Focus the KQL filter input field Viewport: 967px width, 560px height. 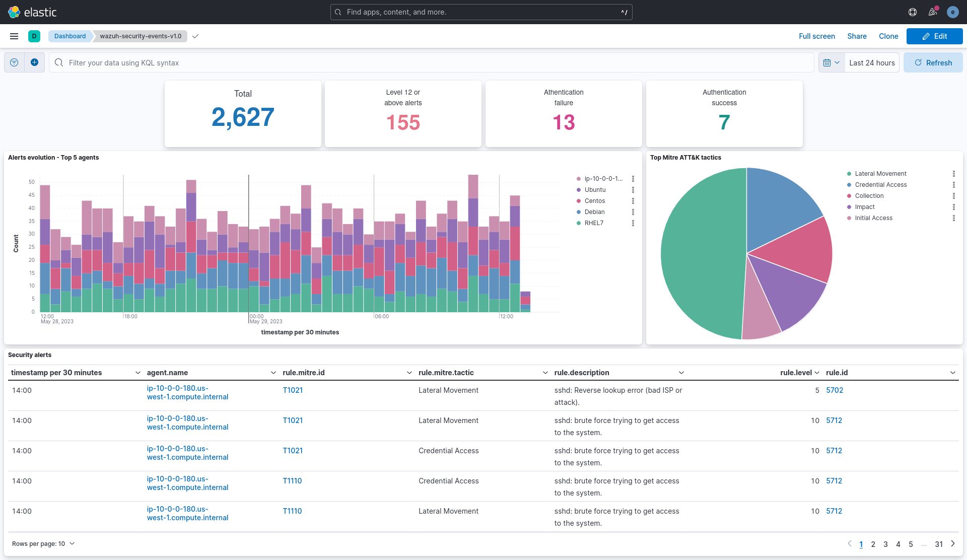coord(433,62)
